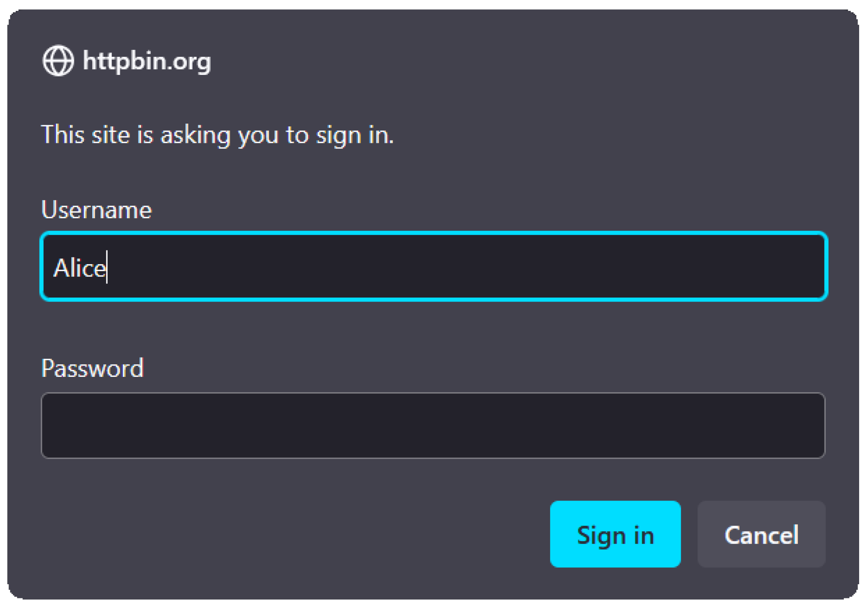
Task: Click the sign-in prompt sentence
Action: [218, 135]
